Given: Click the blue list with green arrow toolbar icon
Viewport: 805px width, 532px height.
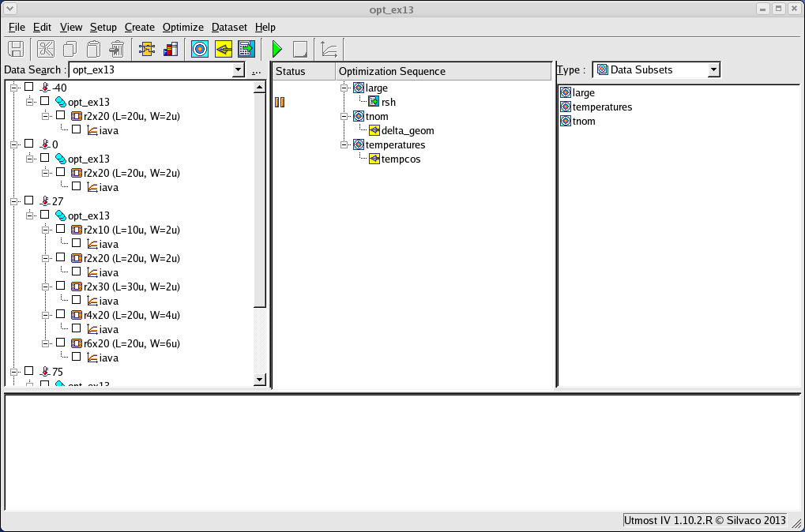Looking at the screenshot, I should (x=246, y=49).
